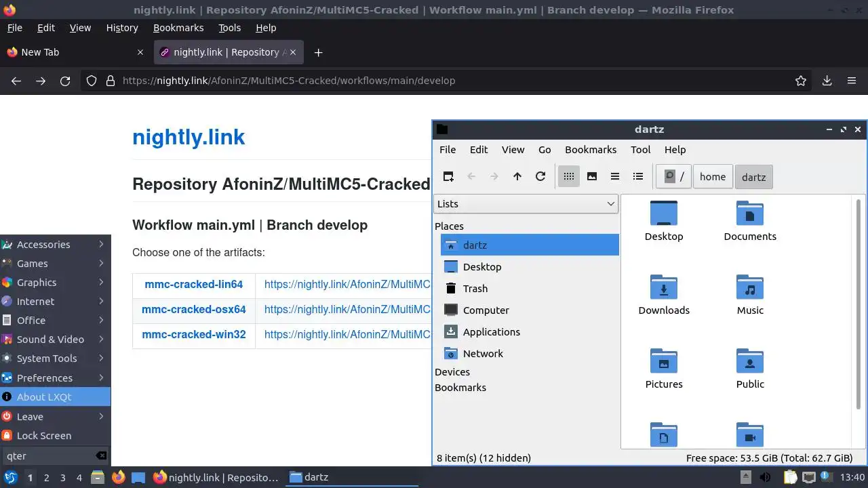868x488 pixels.
Task: Open View menu in file manager
Action: [513, 149]
